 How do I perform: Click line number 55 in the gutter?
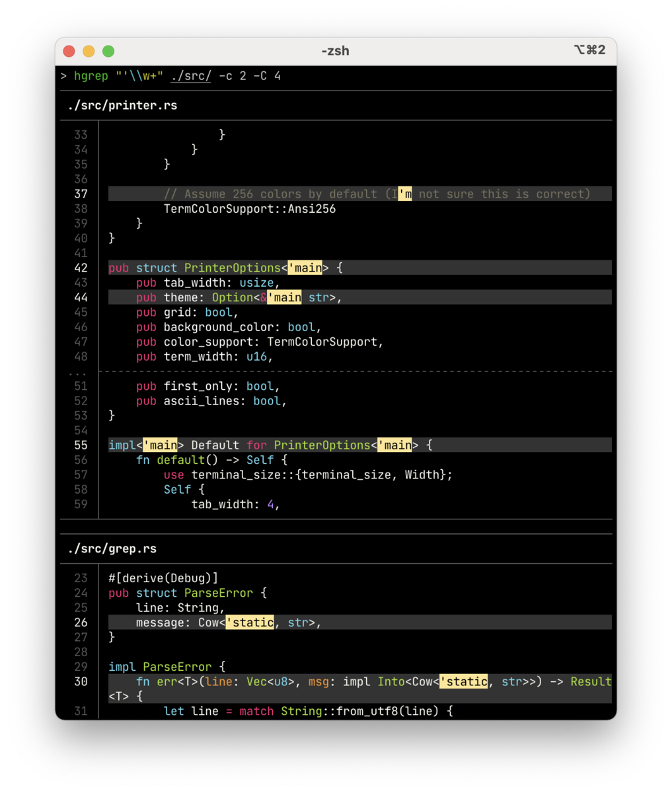81,445
